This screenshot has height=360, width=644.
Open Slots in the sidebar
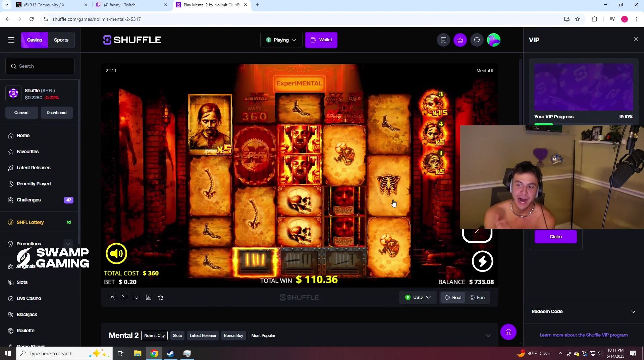[x=22, y=282]
